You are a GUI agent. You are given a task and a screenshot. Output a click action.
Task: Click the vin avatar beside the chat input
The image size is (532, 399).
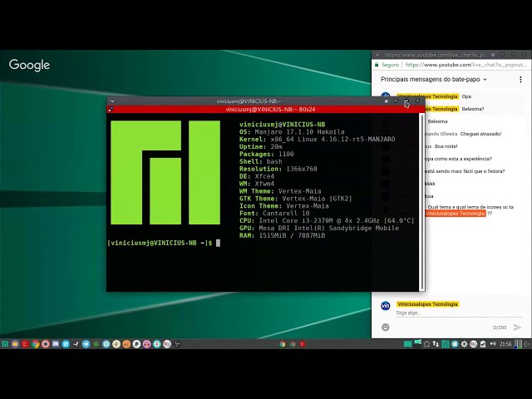(x=386, y=306)
